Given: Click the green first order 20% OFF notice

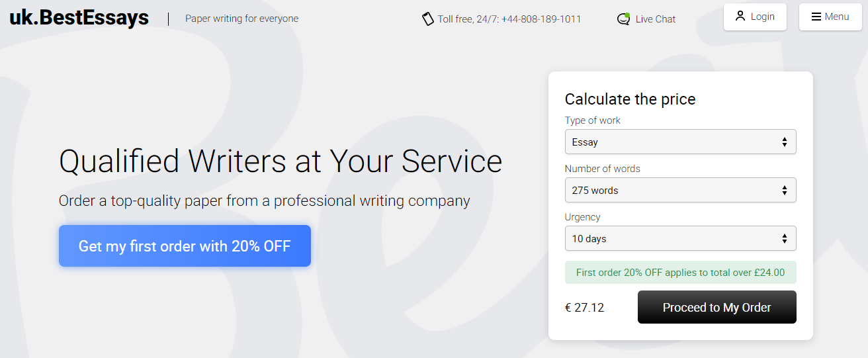Looking at the screenshot, I should 680,273.
